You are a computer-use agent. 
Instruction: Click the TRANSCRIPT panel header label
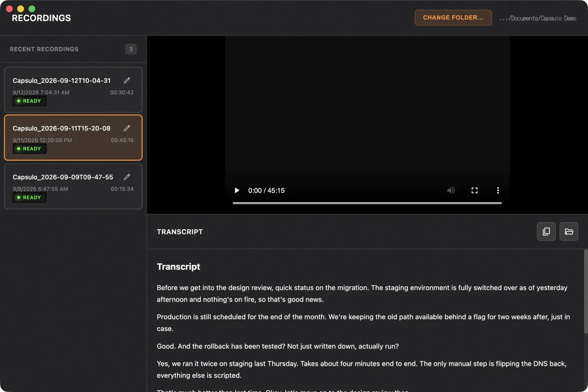180,232
